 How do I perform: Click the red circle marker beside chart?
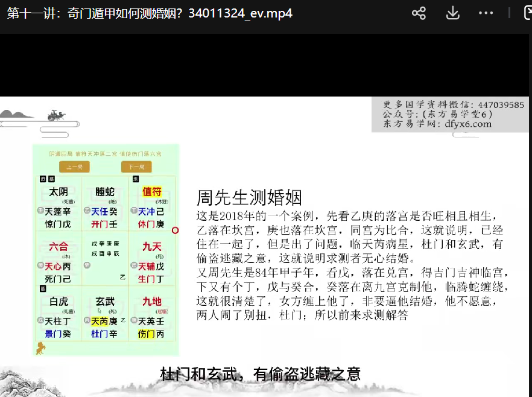(x=176, y=230)
